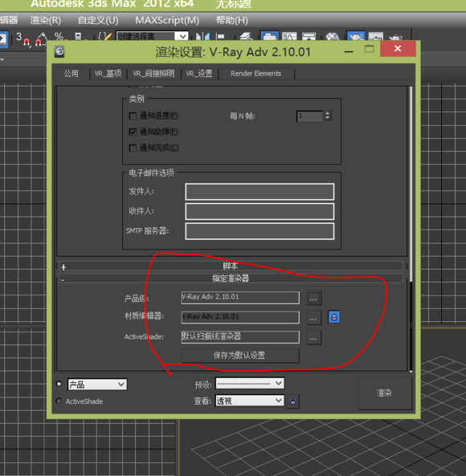Click the SMTP 服务器 input field
Screen dimensions: 466x476
pos(260,231)
